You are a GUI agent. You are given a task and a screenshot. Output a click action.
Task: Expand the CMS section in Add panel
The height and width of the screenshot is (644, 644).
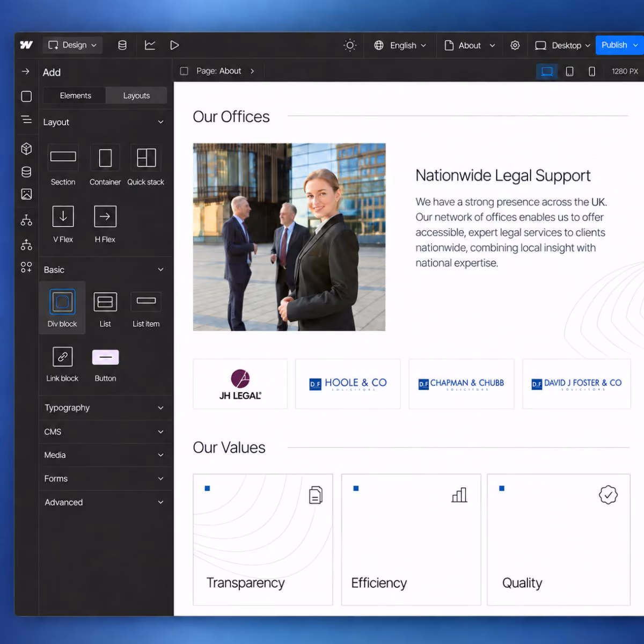104,431
